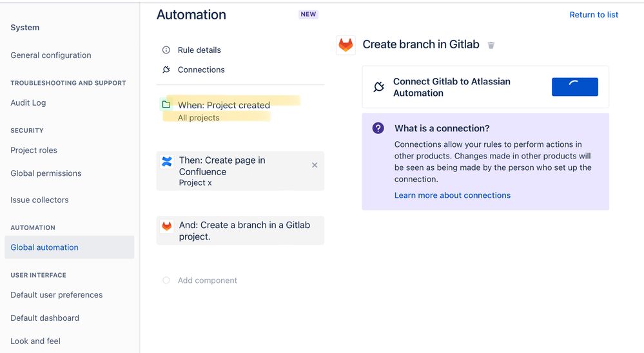Click What is a connection? heading

[x=442, y=128]
